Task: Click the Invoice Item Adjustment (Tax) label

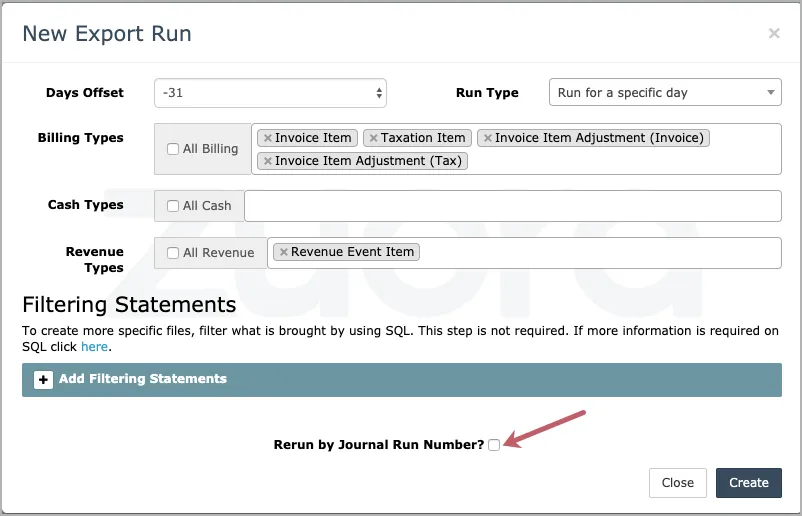Action: 368,161
